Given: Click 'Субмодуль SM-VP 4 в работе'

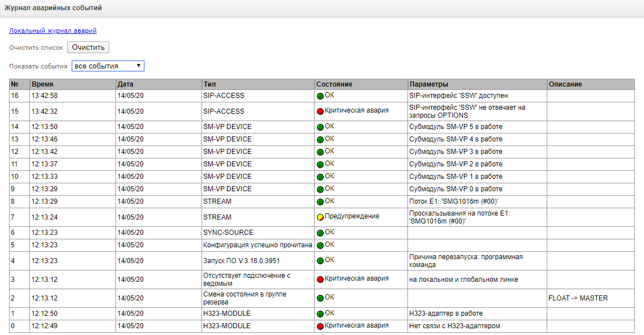Looking at the screenshot, I should click(x=456, y=139).
